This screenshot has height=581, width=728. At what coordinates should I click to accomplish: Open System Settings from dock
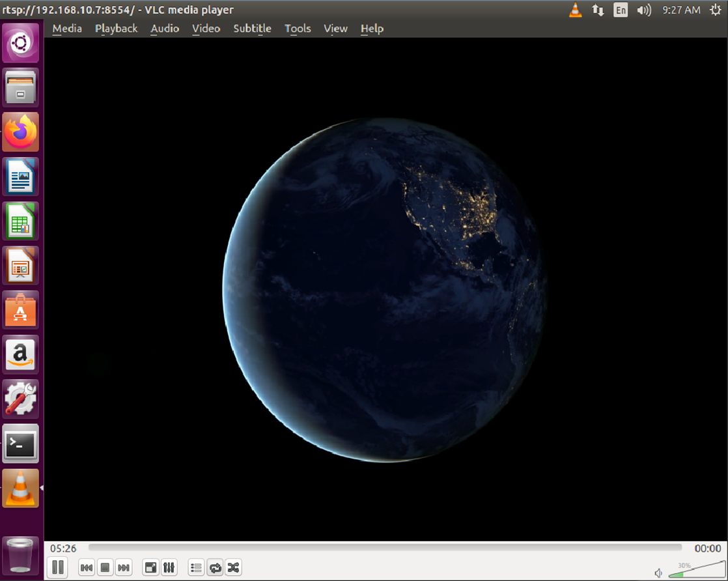(x=20, y=400)
